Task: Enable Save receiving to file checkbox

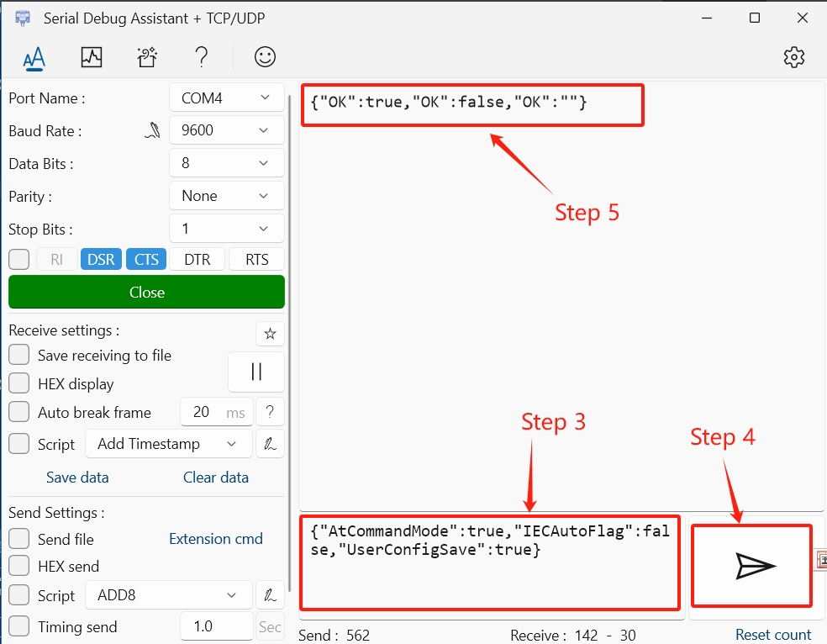Action: 19,356
